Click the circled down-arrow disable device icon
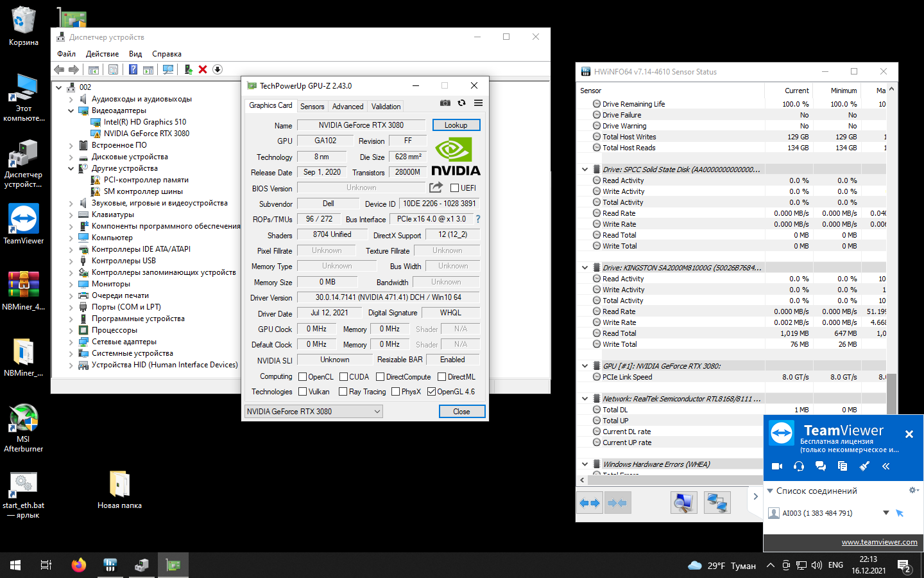 pos(218,69)
